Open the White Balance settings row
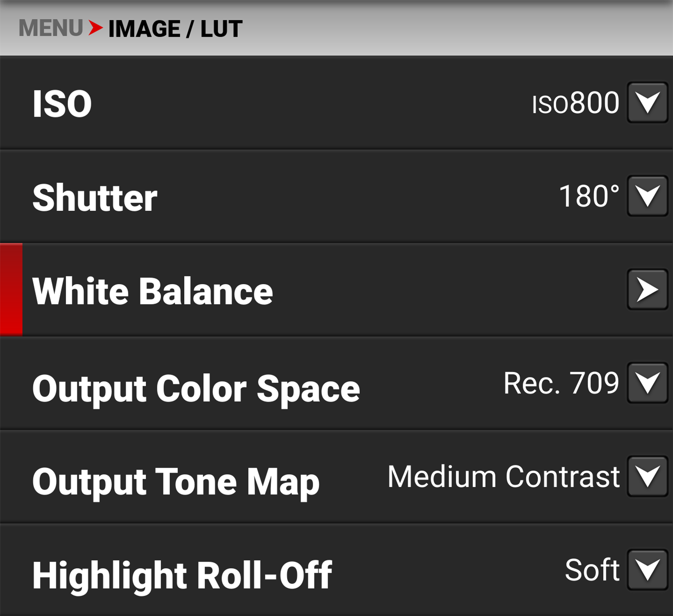Image resolution: width=673 pixels, height=616 pixels. [x=153, y=292]
